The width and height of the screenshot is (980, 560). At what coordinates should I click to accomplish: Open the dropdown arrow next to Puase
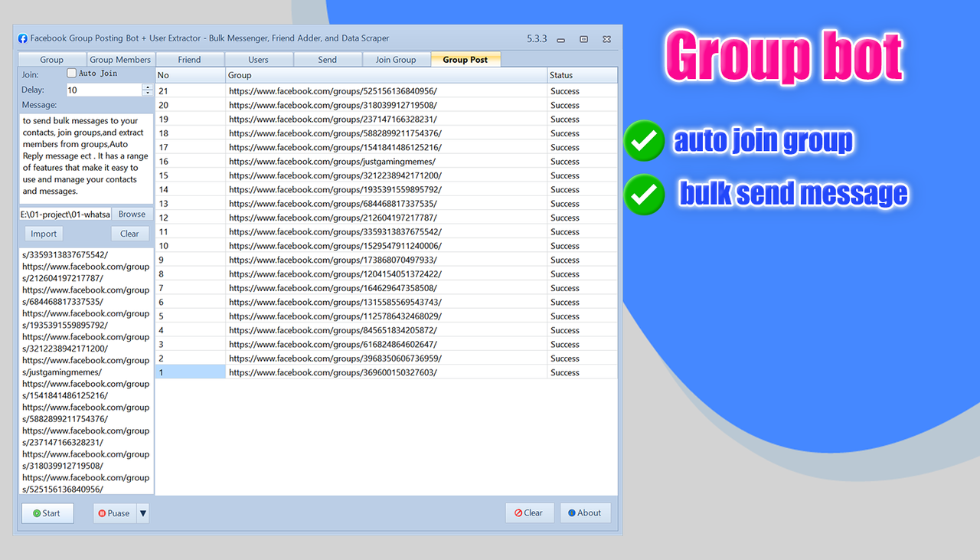click(142, 513)
